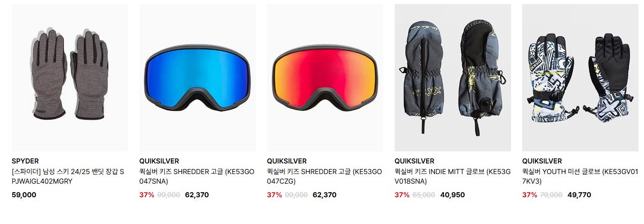644x224 pixels.
Task: Open the gray Spyder ski gloves image
Action: coord(70,78)
